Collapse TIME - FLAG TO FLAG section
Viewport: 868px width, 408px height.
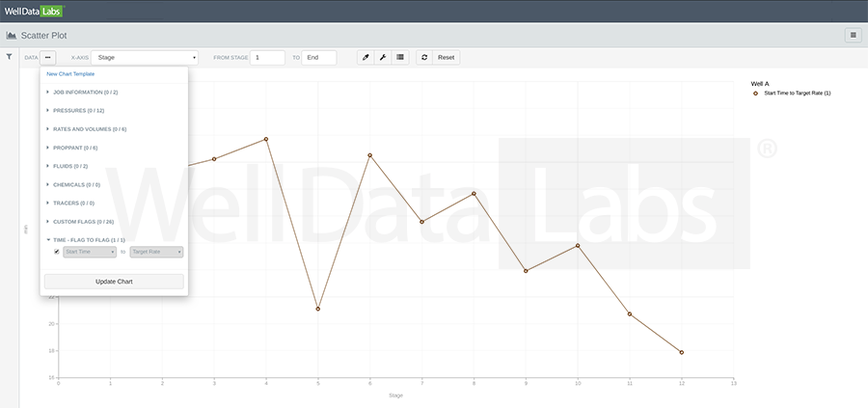[x=86, y=240]
